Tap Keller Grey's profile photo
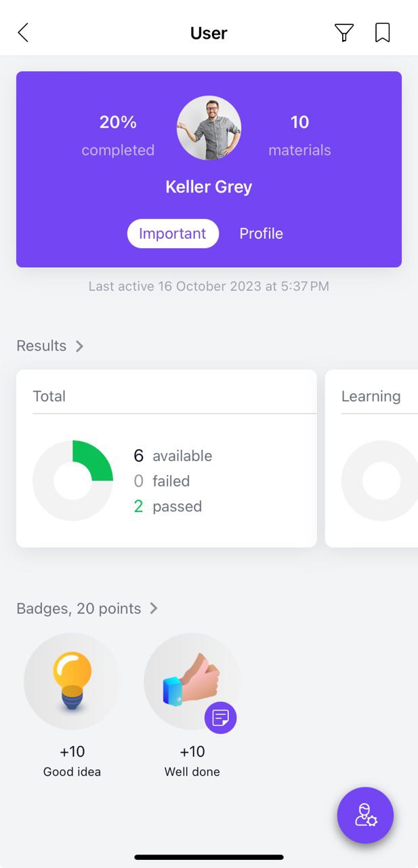Image resolution: width=418 pixels, height=868 pixels. point(209,127)
